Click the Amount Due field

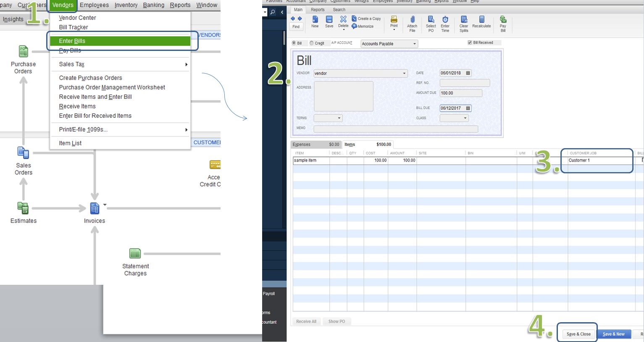coord(461,93)
